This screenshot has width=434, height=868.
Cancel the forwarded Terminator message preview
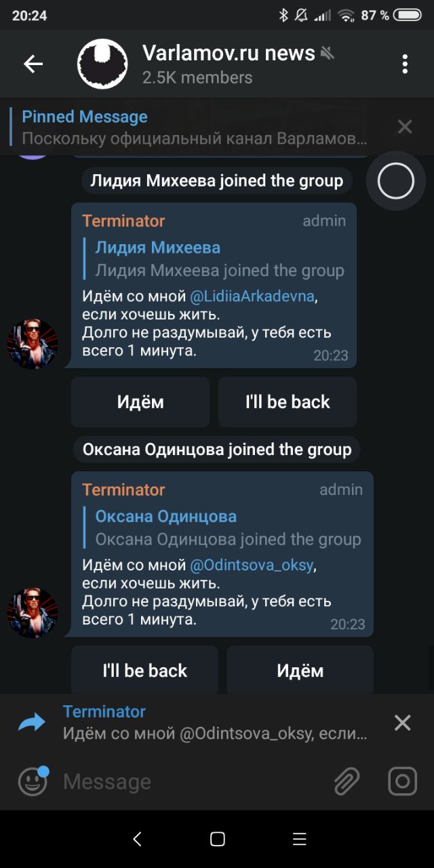click(403, 723)
